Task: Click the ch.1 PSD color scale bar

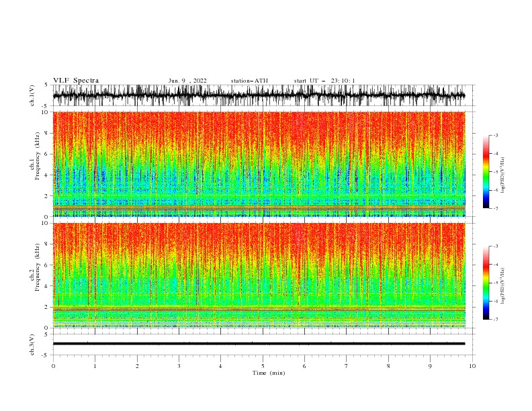Action: [486, 172]
